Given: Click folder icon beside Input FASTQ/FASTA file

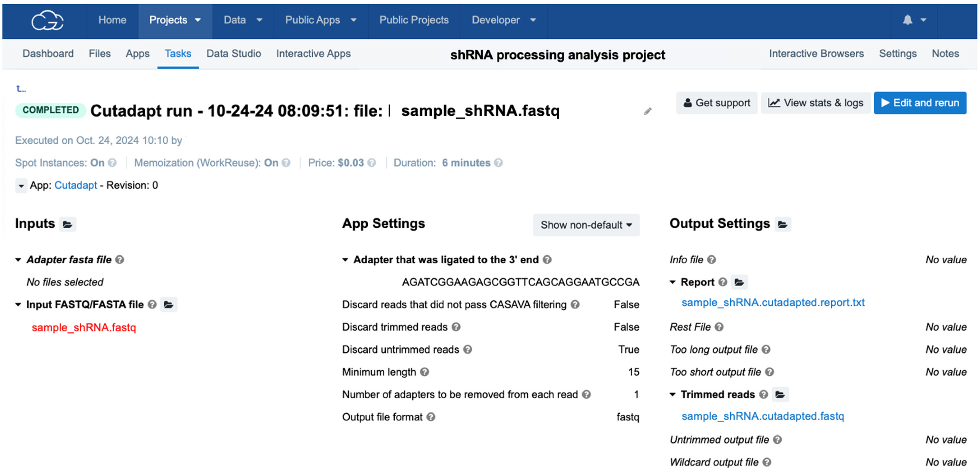Looking at the screenshot, I should pos(169,305).
